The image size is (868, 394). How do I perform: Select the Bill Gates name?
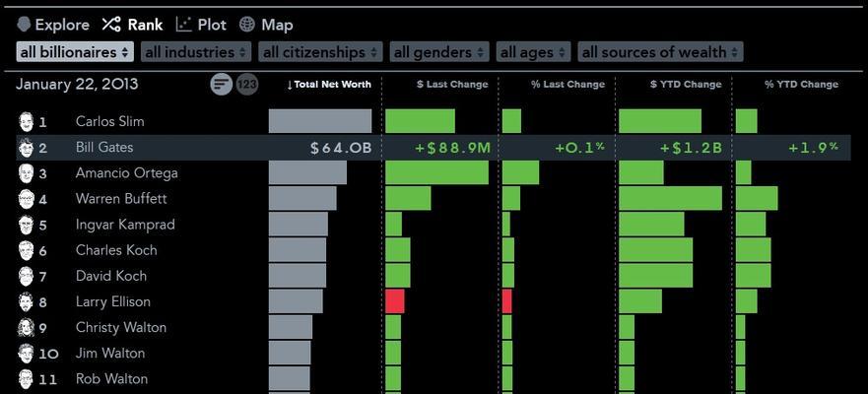click(x=104, y=147)
